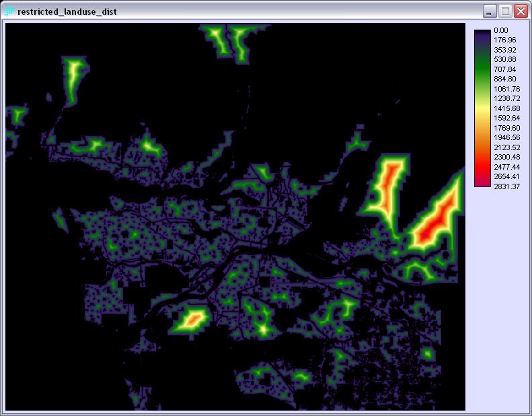Click the largest red hotspot near the map's right edge
Image resolution: width=532 pixels, height=416 pixels.
click(430, 226)
